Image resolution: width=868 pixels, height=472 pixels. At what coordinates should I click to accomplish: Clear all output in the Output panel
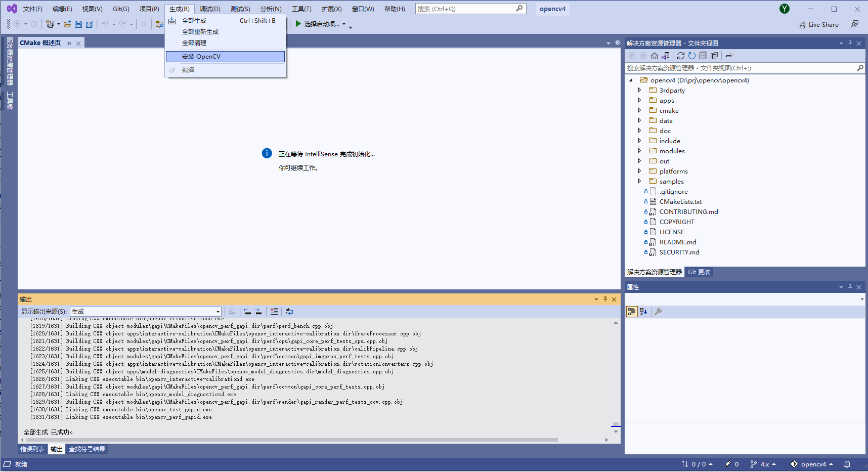click(x=274, y=312)
